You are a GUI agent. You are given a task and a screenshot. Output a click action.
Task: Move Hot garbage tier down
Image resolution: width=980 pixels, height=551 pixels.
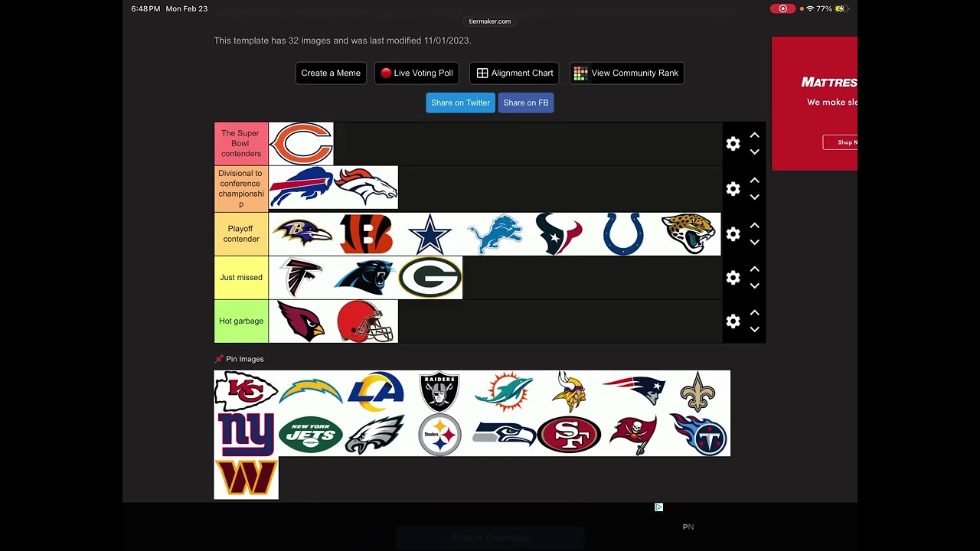[x=754, y=330]
